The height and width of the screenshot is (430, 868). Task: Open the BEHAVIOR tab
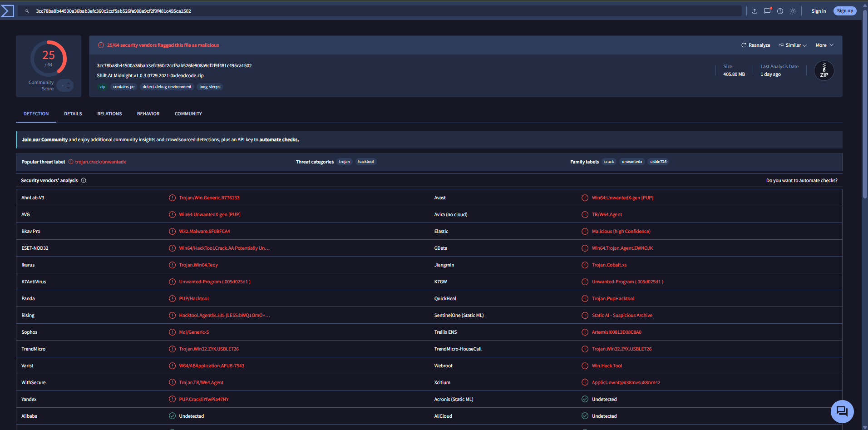click(x=148, y=114)
